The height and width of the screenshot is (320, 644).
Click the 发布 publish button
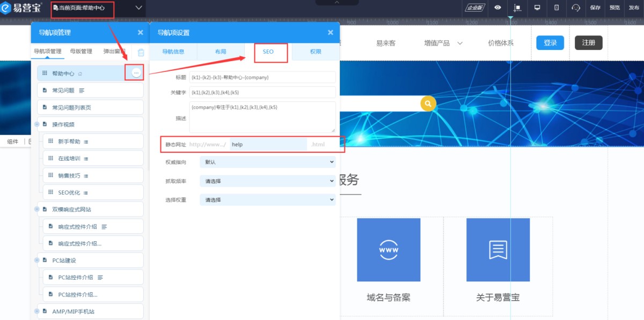[634, 8]
